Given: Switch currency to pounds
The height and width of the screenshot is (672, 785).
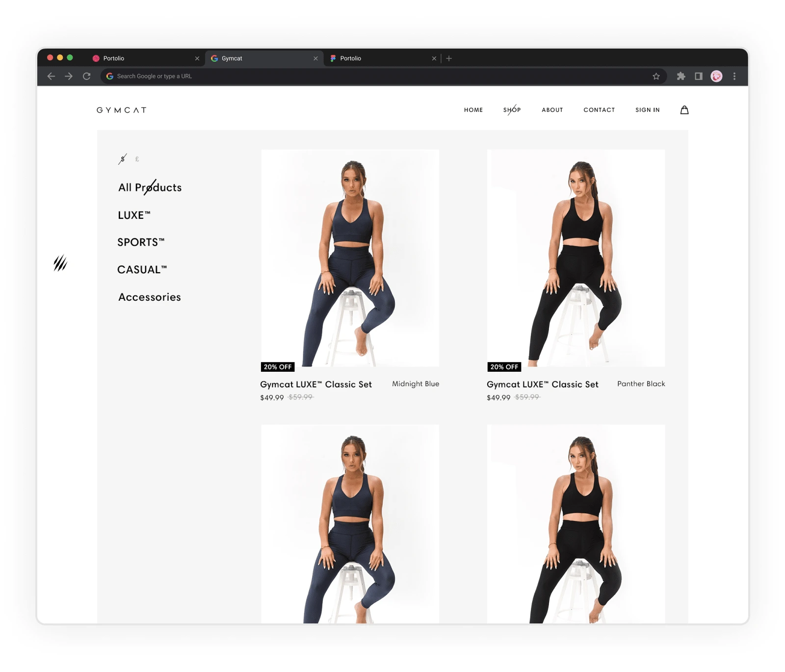Looking at the screenshot, I should [137, 159].
